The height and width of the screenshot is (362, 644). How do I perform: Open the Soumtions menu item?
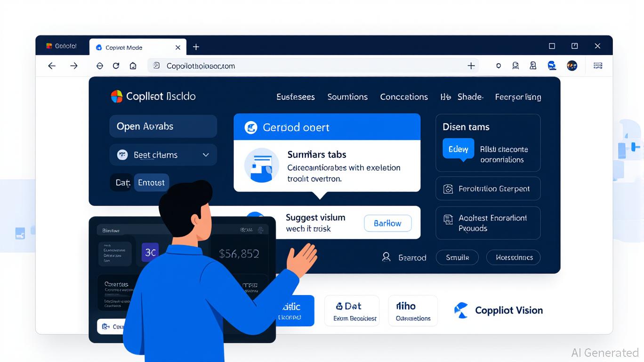click(347, 97)
